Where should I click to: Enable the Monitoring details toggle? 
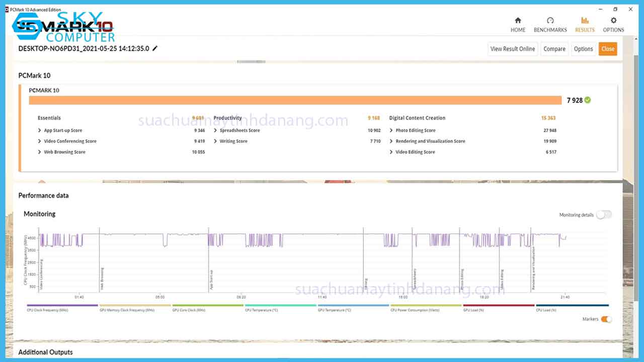[604, 215]
